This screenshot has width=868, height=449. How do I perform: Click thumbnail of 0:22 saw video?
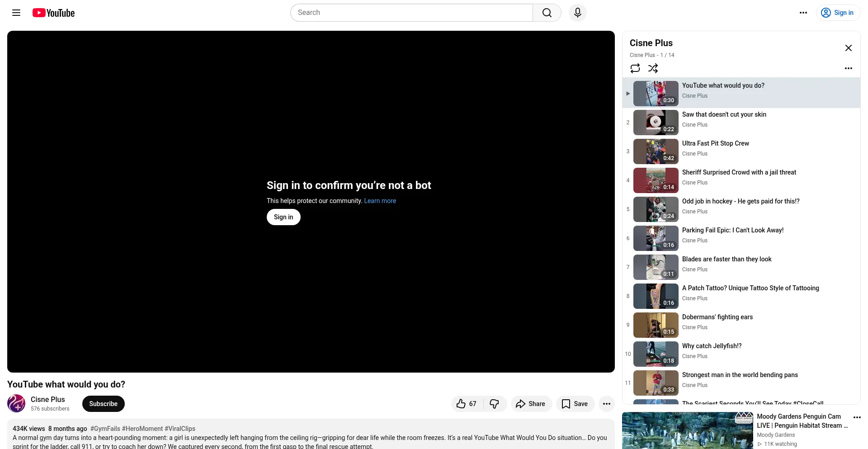click(x=656, y=123)
